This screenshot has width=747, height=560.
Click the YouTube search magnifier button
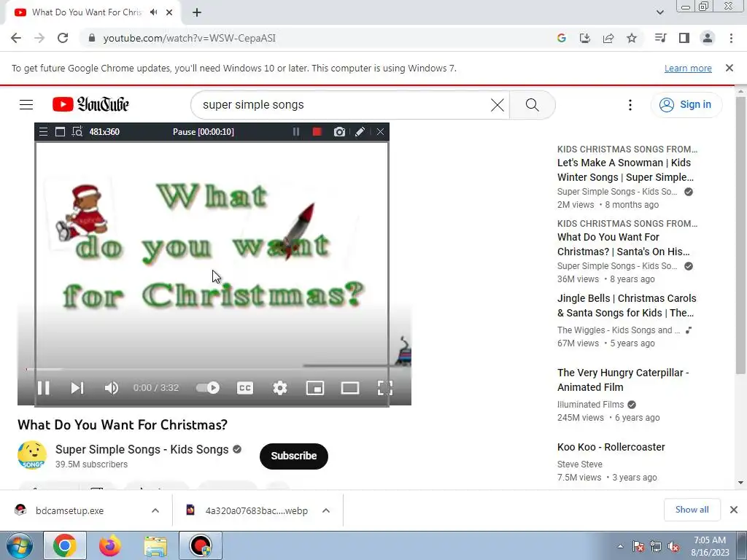point(532,105)
